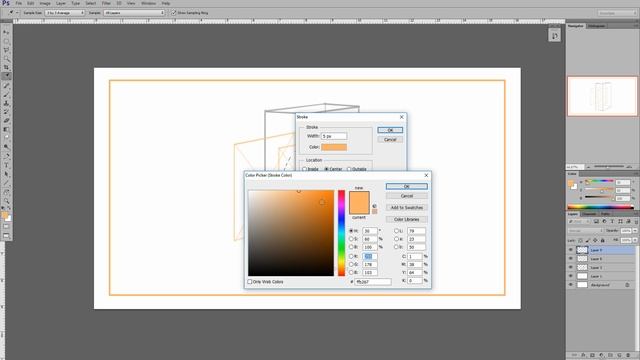This screenshot has width=640, height=360.
Task: Open the Filter menu
Action: click(106, 3)
